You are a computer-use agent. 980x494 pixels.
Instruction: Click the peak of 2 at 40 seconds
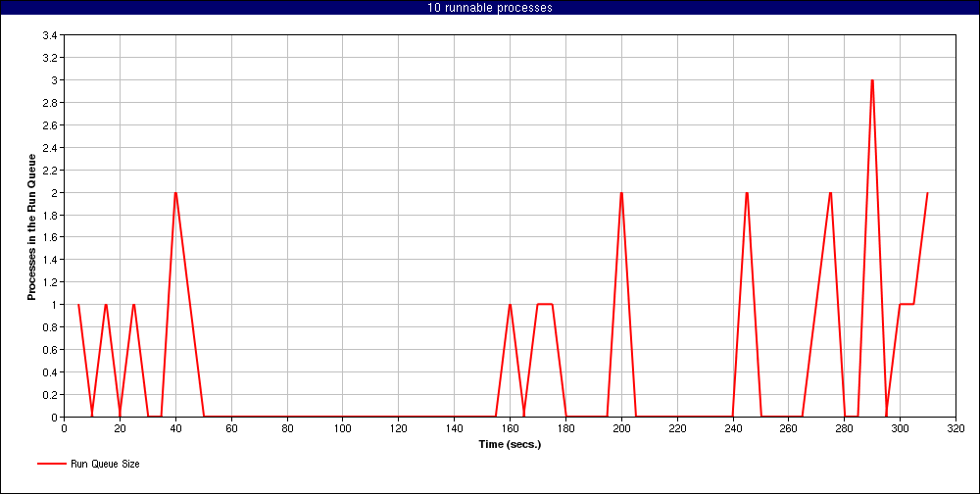175,192
